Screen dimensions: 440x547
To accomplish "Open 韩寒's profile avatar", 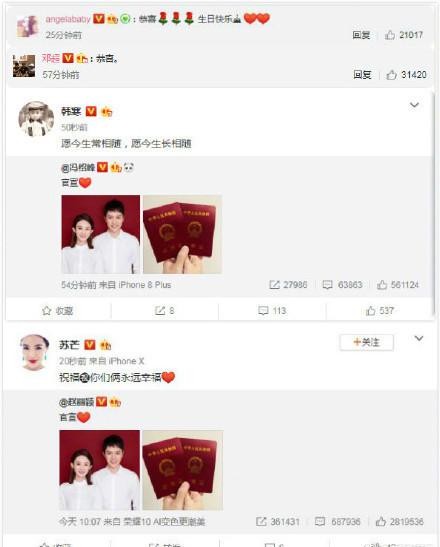I will pos(36,119).
